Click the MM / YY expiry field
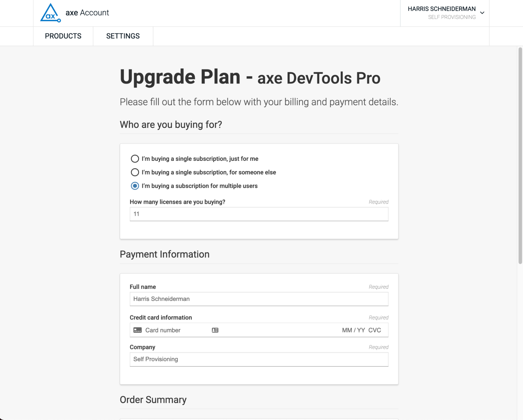 tap(353, 330)
